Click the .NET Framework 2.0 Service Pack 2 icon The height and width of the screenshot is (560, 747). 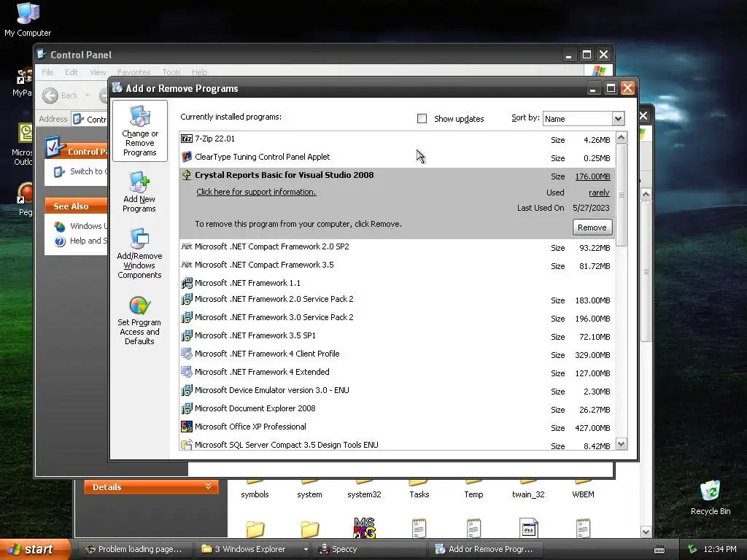point(186,299)
